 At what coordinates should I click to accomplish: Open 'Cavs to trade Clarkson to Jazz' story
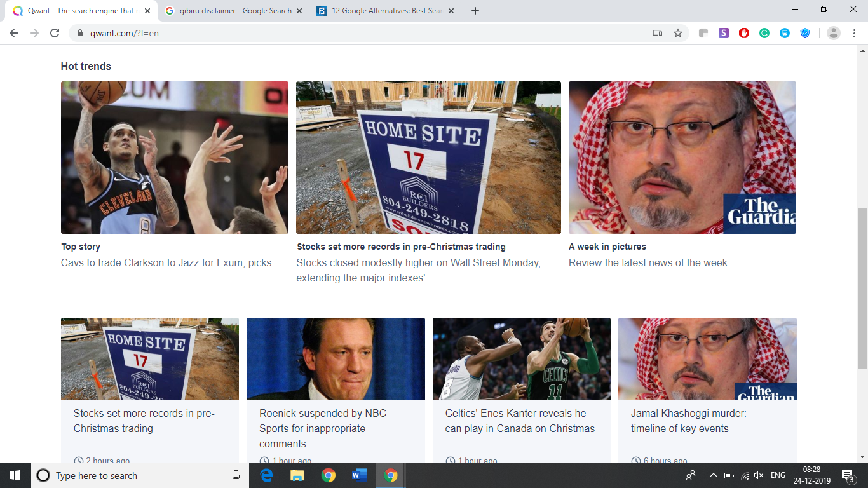(x=166, y=262)
